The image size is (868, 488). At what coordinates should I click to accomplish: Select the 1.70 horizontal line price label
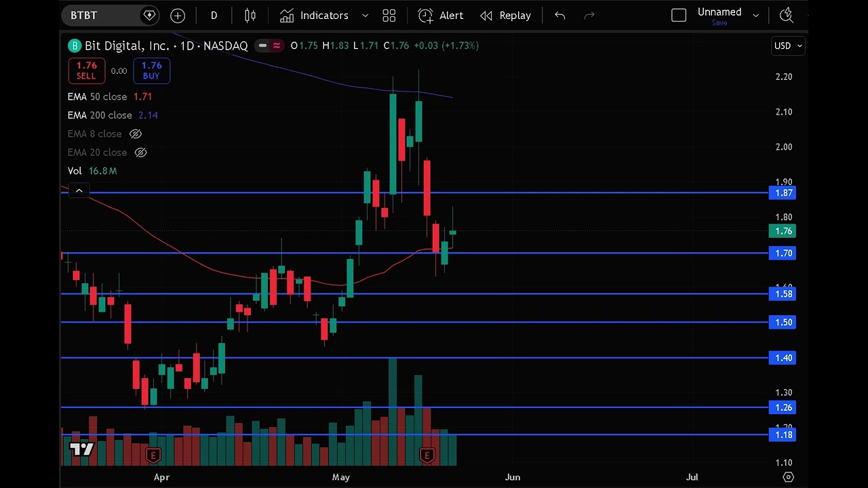(x=783, y=253)
